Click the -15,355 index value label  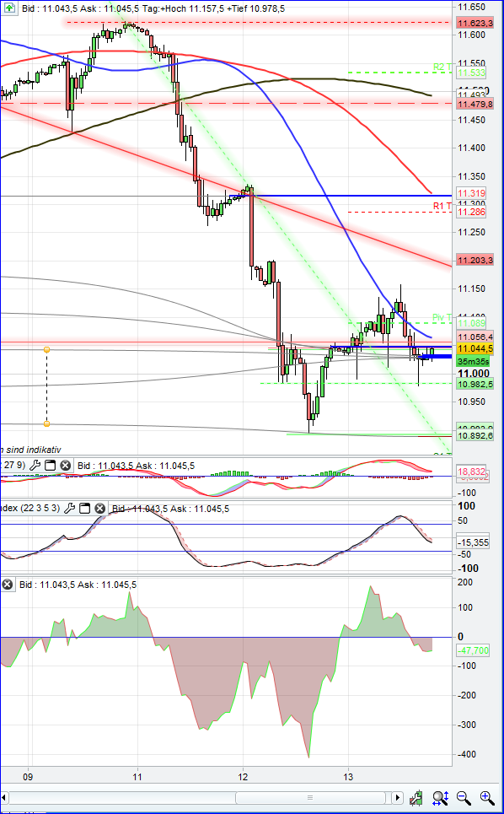tap(472, 542)
